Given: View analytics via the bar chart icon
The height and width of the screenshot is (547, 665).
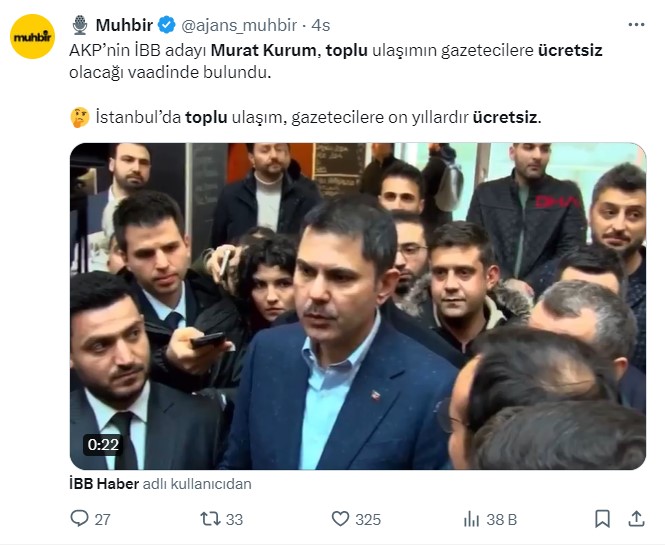Looking at the screenshot, I should (471, 519).
